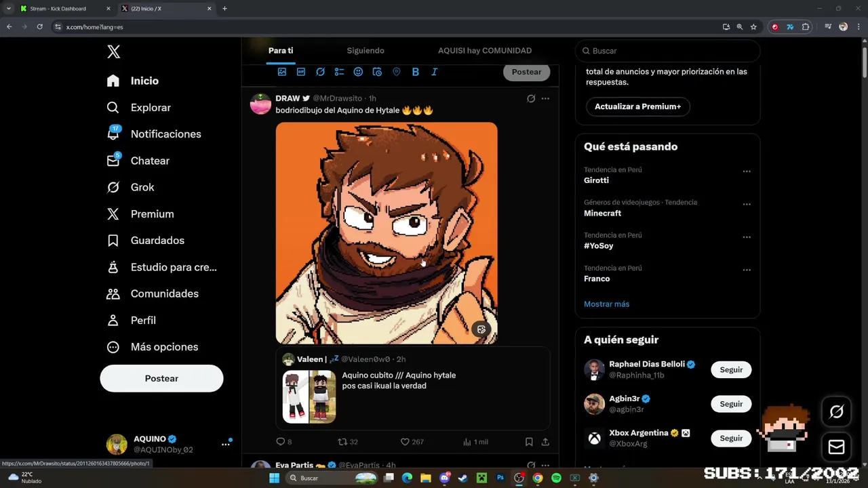The width and height of the screenshot is (868, 488).
Task: Toggle italic formatting in composer
Action: coord(435,72)
